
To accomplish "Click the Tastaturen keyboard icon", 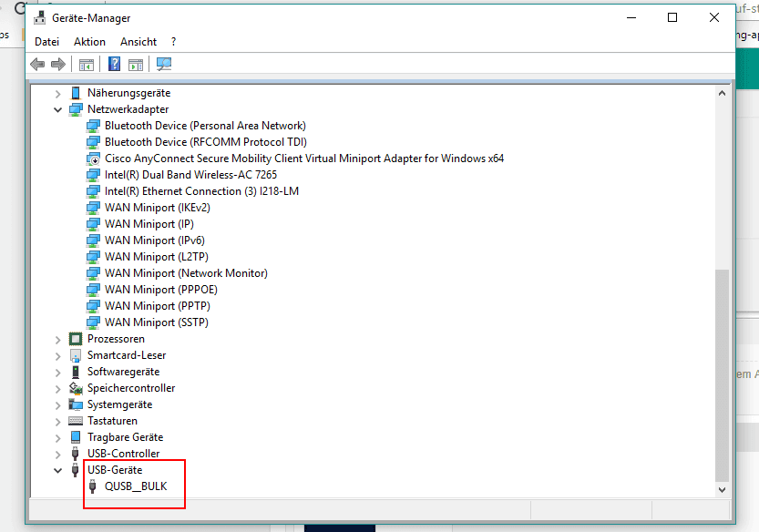I will tap(76, 421).
